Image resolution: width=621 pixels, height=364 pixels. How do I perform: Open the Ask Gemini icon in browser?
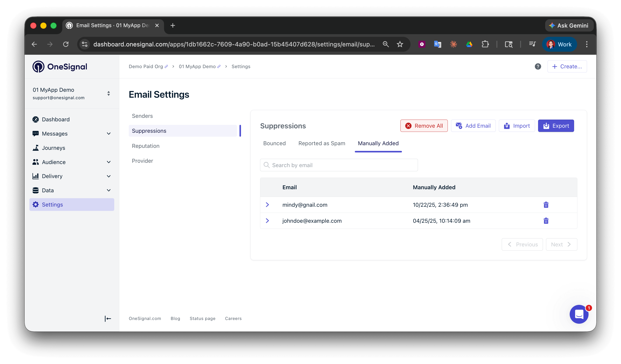552,25
